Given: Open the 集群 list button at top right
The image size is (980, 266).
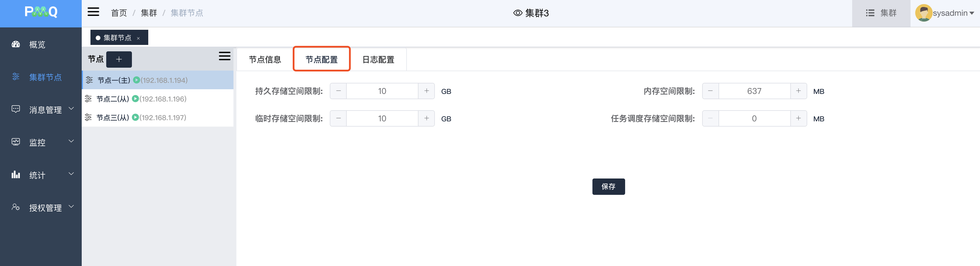Looking at the screenshot, I should [x=881, y=13].
